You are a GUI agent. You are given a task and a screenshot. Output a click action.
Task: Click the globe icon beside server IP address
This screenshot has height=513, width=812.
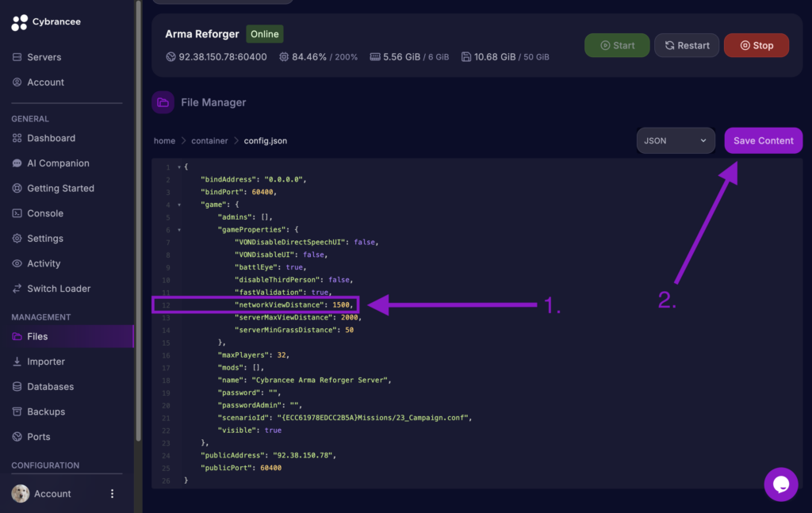[171, 57]
